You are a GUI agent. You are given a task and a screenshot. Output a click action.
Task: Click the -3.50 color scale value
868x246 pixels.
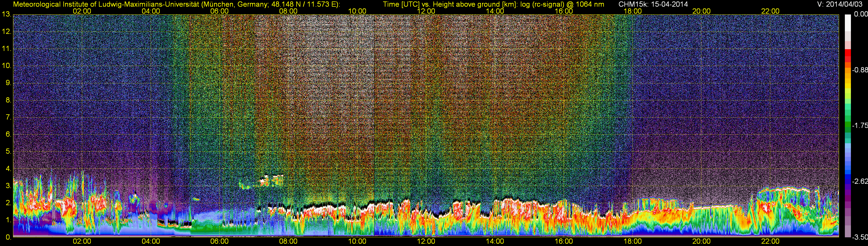pos(860,237)
